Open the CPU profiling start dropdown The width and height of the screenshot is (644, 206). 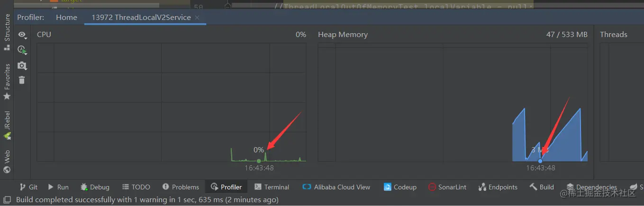(x=22, y=49)
